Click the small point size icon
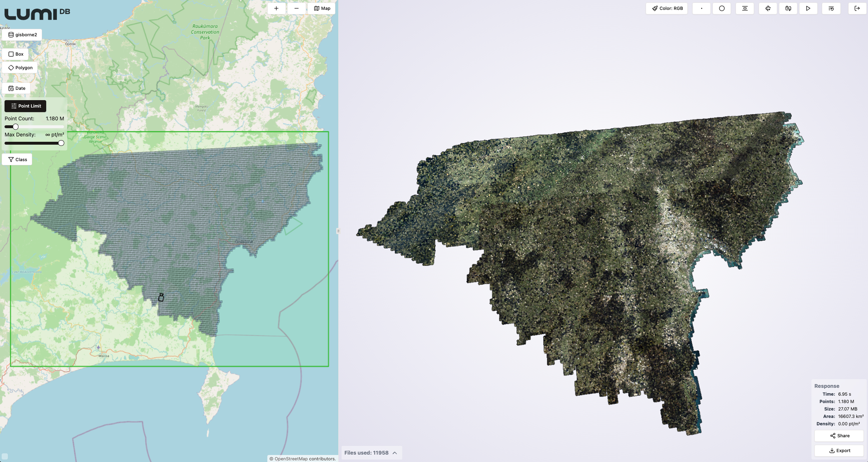868x462 pixels. pos(701,8)
